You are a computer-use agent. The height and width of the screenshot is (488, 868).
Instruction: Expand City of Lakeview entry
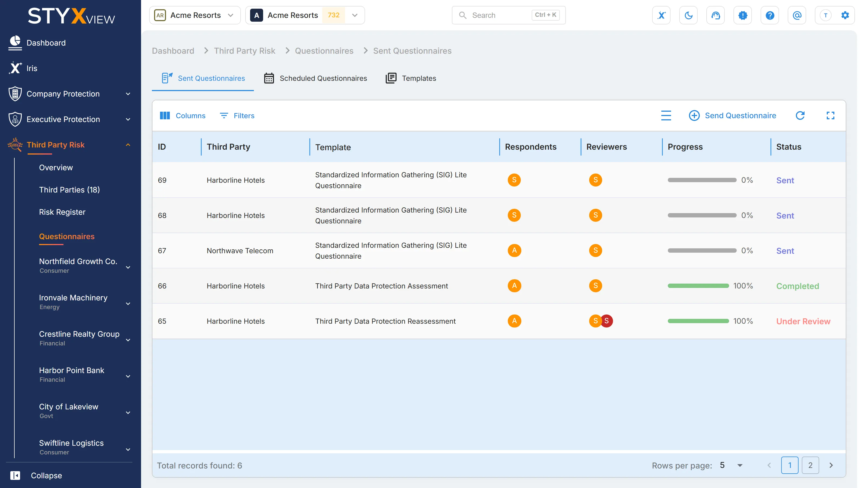click(128, 413)
